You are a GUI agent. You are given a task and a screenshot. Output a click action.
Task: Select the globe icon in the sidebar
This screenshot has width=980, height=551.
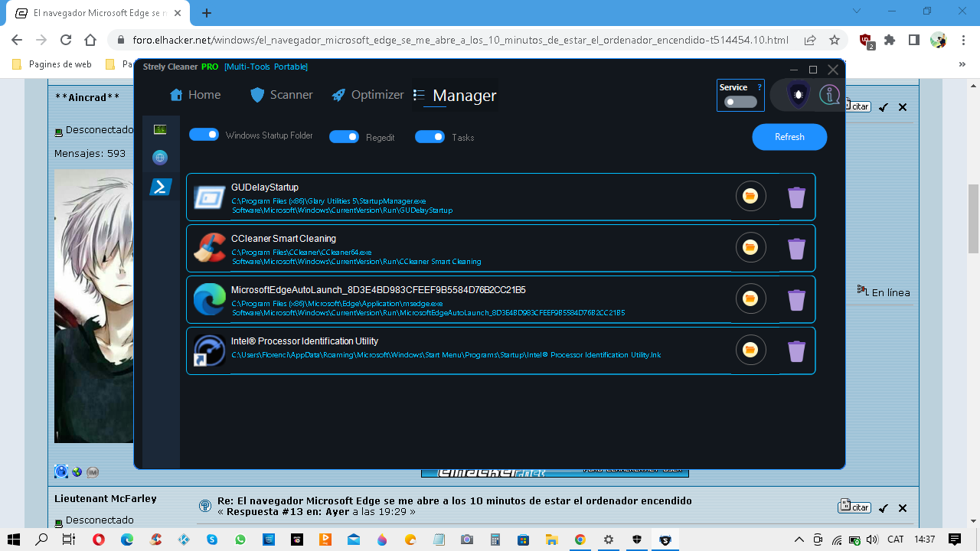tap(160, 158)
